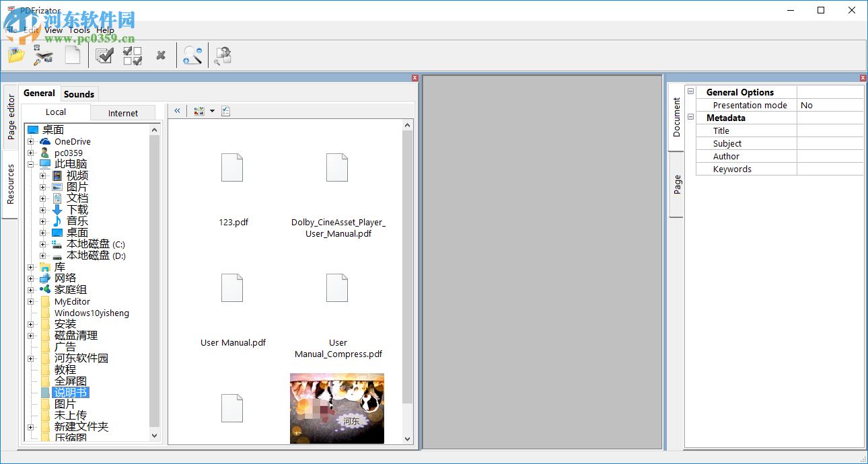Click the Subject metadata field
The image size is (868, 464).
[830, 143]
